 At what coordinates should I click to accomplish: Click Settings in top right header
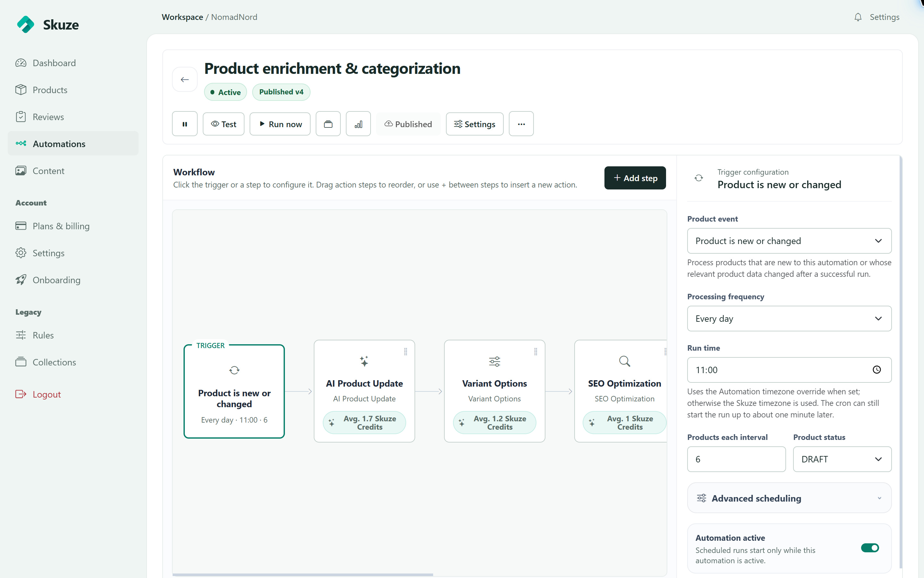[884, 17]
